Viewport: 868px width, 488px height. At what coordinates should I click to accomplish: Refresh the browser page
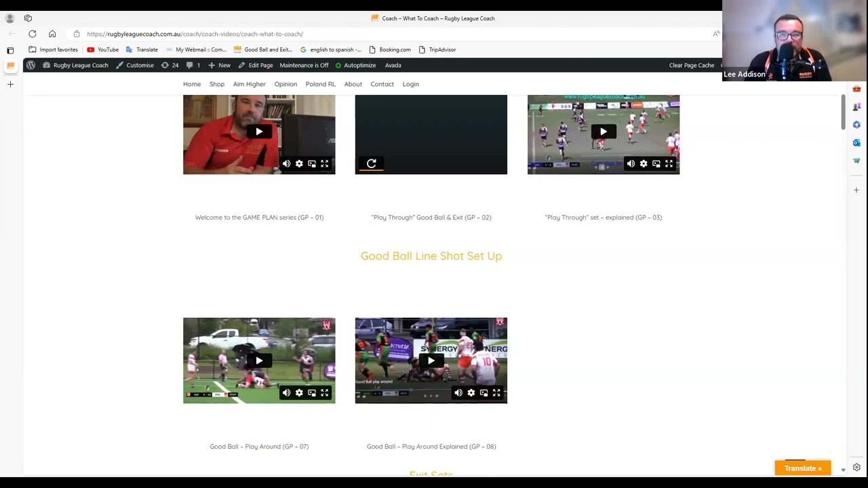pyautogui.click(x=32, y=34)
